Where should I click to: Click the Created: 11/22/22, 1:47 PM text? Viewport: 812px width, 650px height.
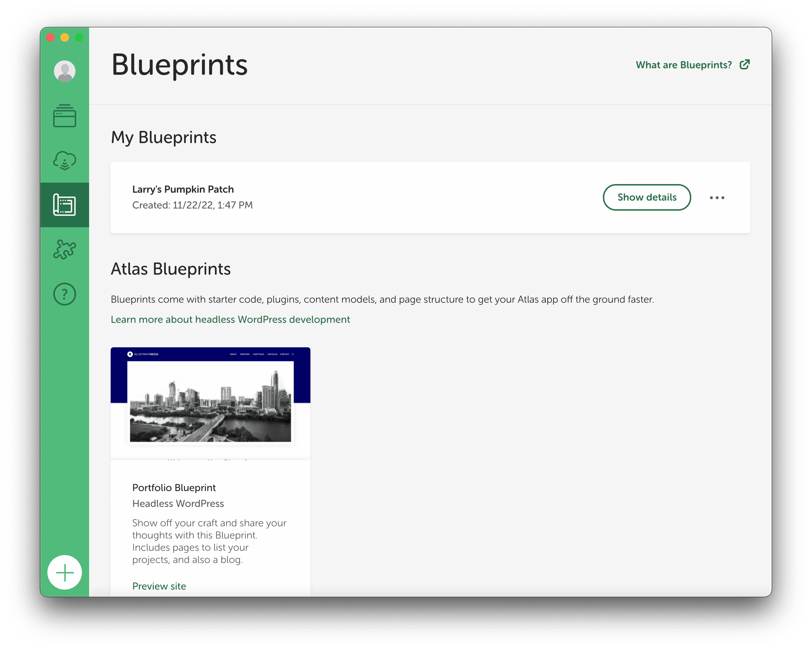coord(192,205)
